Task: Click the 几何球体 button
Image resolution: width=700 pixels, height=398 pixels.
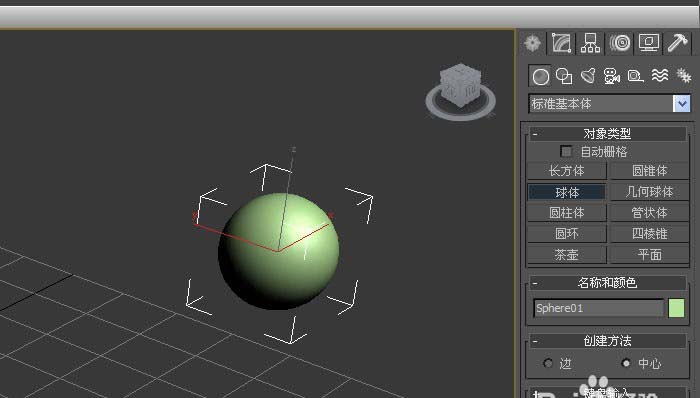Action: [650, 192]
